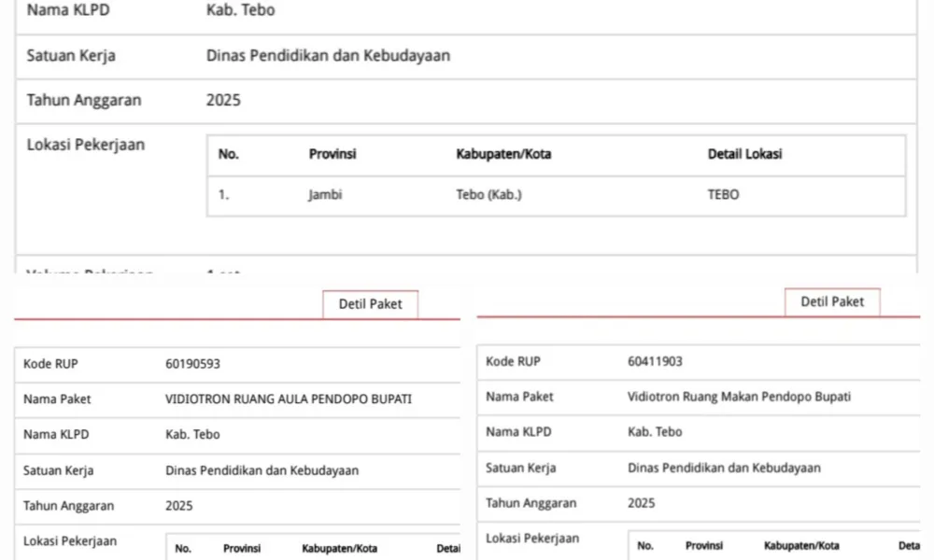Select VIDIOTRON RUANG AULA PENDOPO BUPATI package name
Image resolution: width=934 pixels, height=560 pixels.
[288, 399]
